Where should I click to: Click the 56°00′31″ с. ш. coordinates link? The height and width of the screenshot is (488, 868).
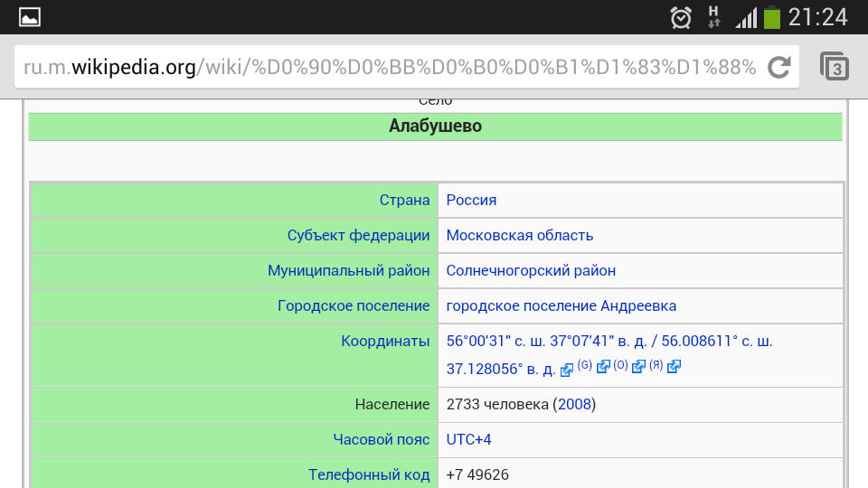click(511, 342)
